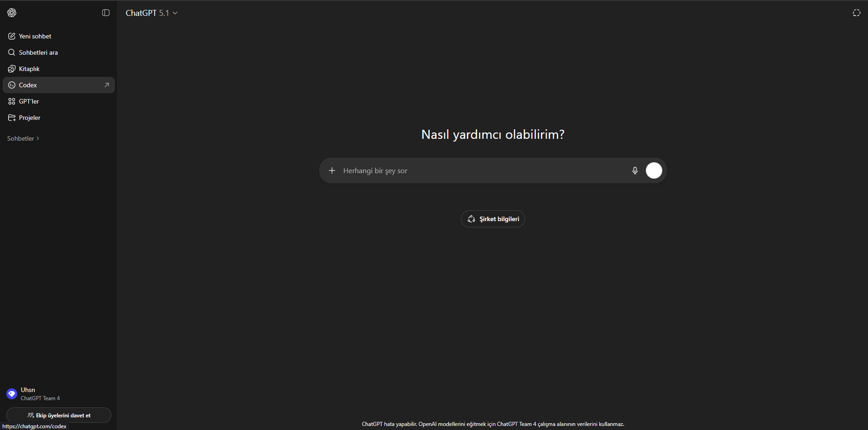This screenshot has width=868, height=430.
Task: Open the Kitaplık library
Action: click(x=29, y=69)
